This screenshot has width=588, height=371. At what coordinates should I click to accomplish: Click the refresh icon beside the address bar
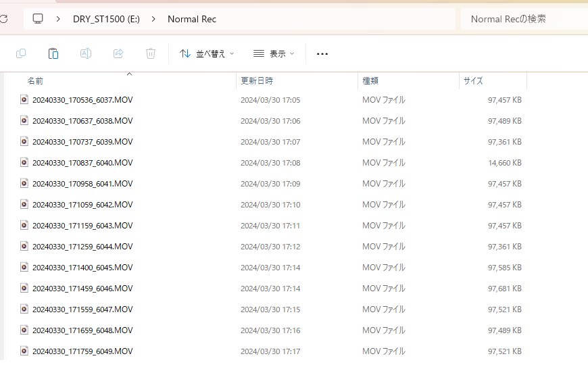click(x=4, y=19)
